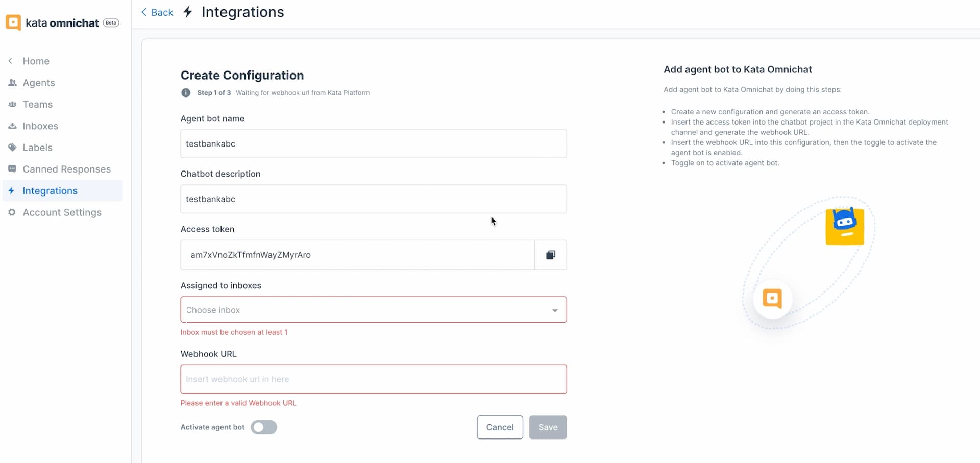980x463 pixels.
Task: Click 'Toggle on to activate agent bot.' bullet
Action: point(725,163)
